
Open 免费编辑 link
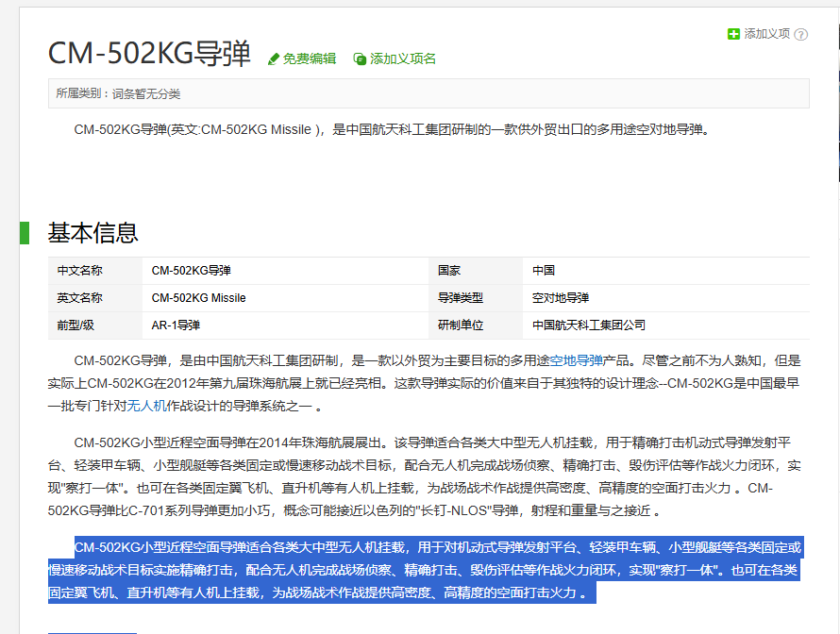[x=310, y=58]
